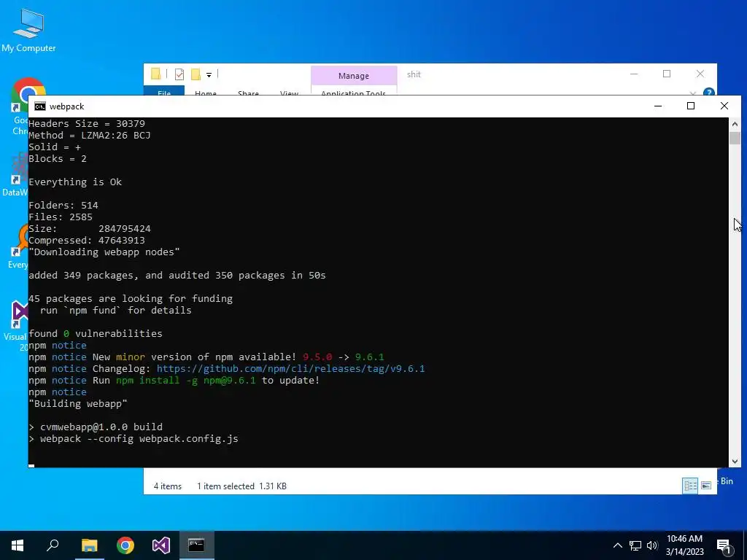Switch Explorer to details view icon
747x560 pixels.
click(690, 486)
